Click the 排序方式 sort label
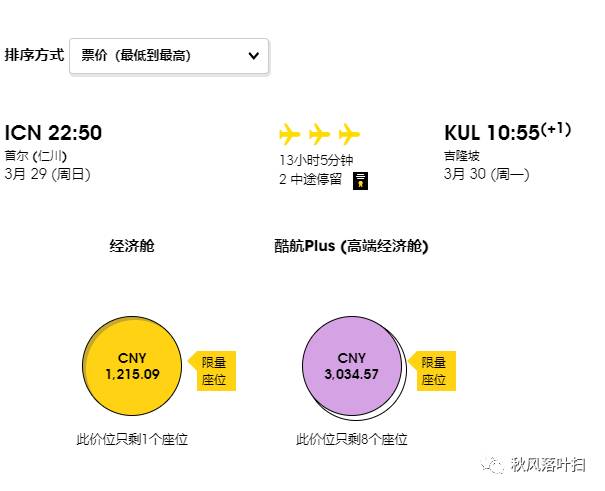This screenshot has height=491, width=605. 34,56
